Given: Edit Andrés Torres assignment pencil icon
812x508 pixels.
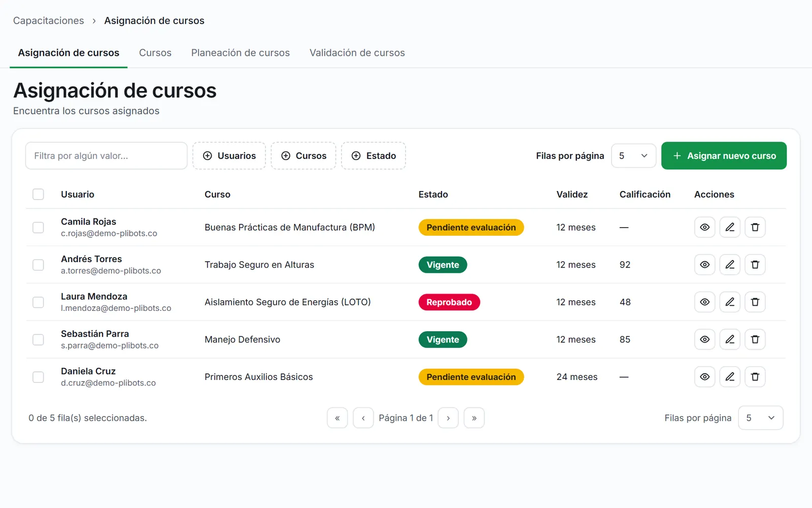Looking at the screenshot, I should click(730, 265).
